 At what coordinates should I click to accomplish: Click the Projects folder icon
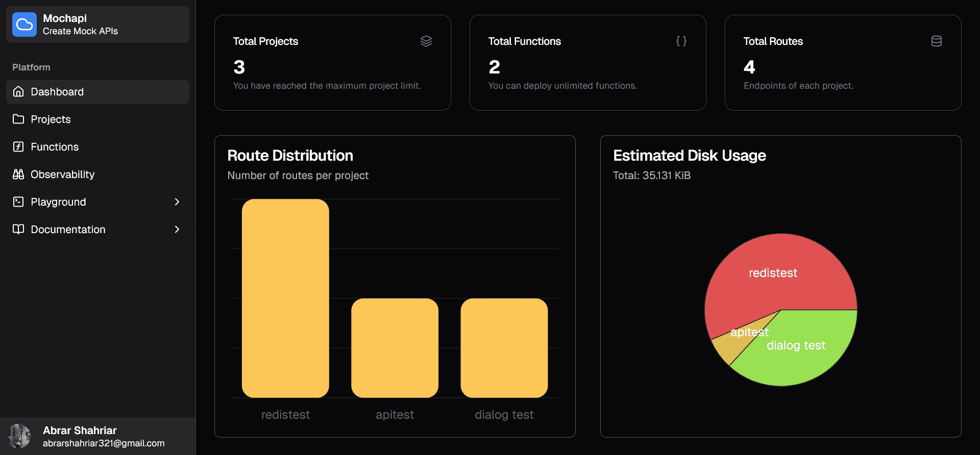click(18, 119)
